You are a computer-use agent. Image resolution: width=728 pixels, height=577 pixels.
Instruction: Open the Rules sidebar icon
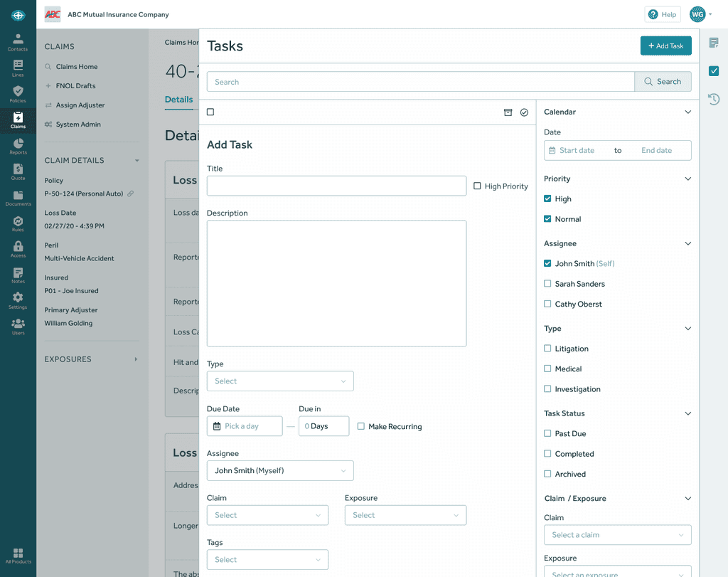(18, 223)
